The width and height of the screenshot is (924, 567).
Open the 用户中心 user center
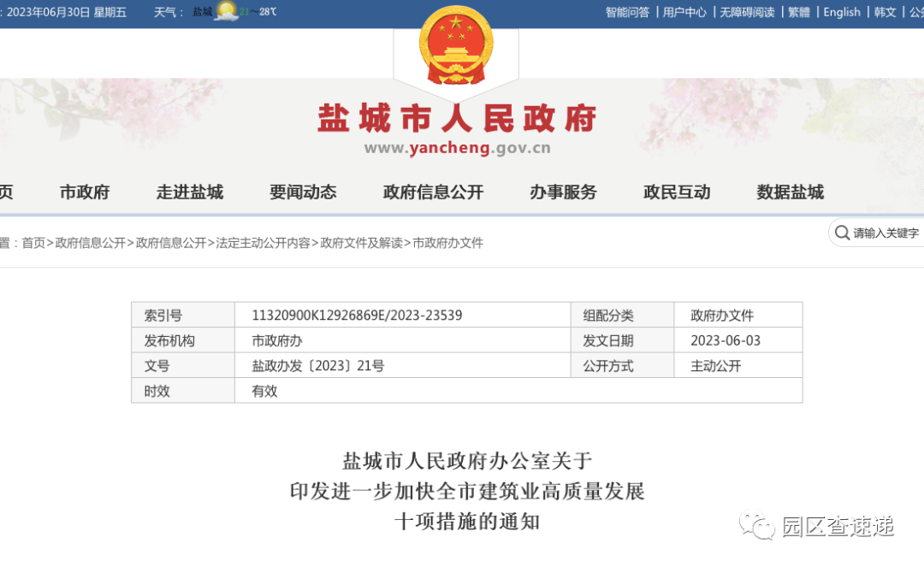[x=684, y=11]
